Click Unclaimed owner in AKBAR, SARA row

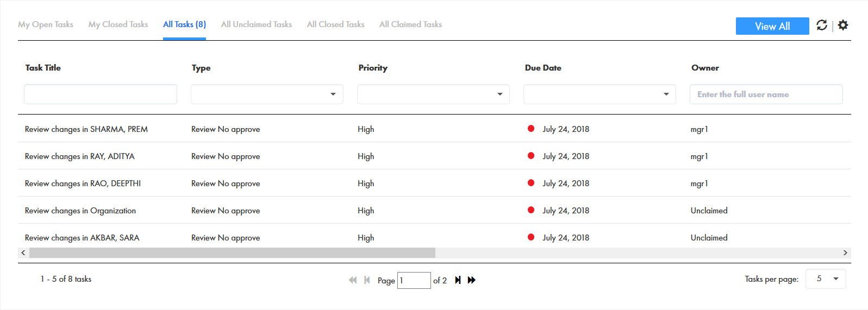pyautogui.click(x=709, y=238)
